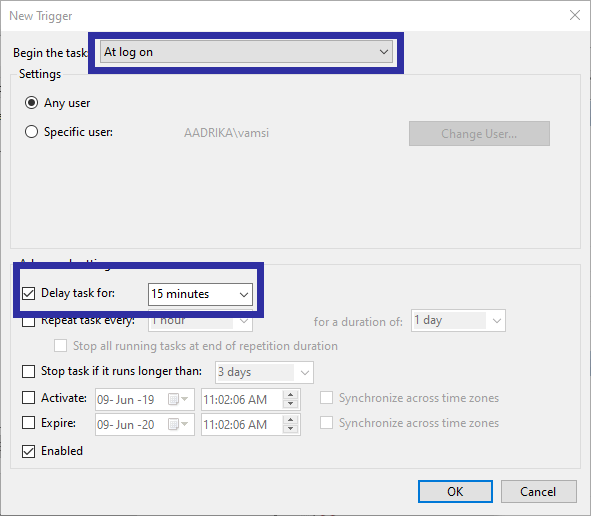Select the Any user radio button
Image resolution: width=591 pixels, height=516 pixels.
pos(31,103)
